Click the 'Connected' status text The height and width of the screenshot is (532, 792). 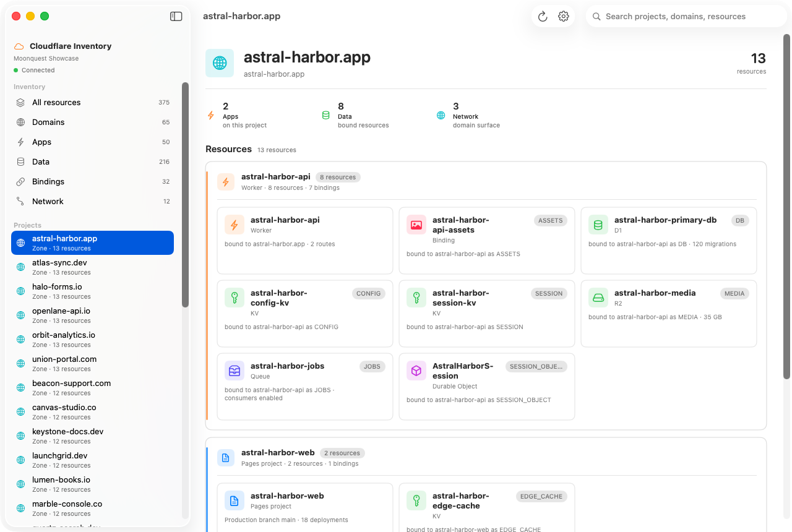coord(38,71)
